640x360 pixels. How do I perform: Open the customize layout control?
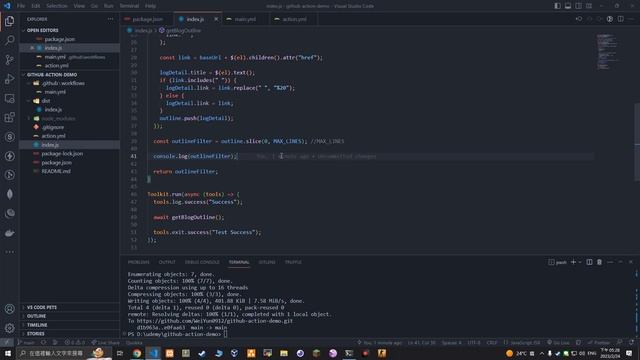coord(589,6)
